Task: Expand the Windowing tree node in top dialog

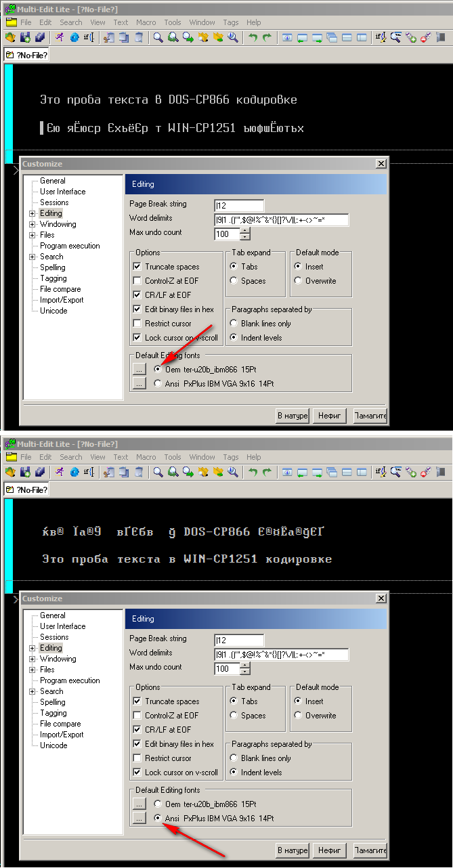Action: point(32,224)
